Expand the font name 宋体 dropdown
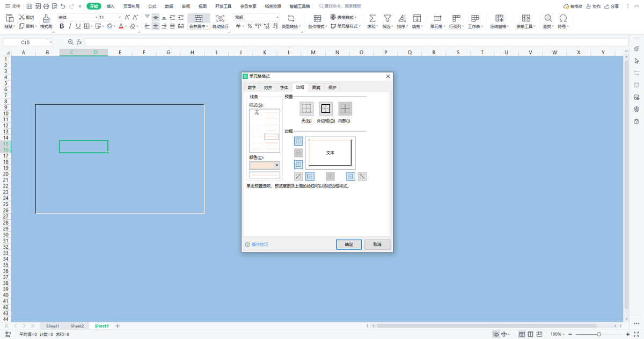 coord(96,17)
